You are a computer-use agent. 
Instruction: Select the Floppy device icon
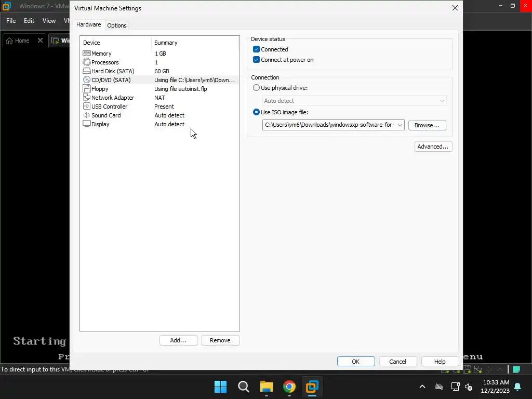tap(87, 88)
